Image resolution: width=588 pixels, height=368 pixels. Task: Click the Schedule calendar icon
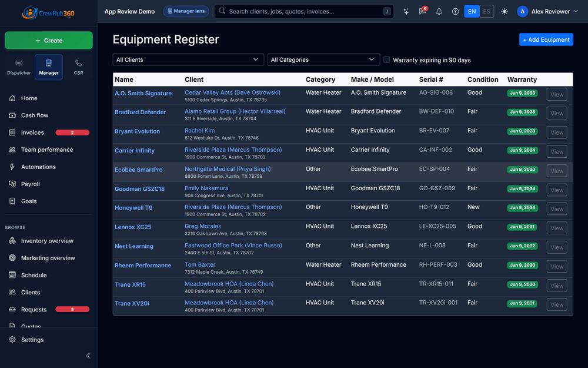tap(12, 275)
